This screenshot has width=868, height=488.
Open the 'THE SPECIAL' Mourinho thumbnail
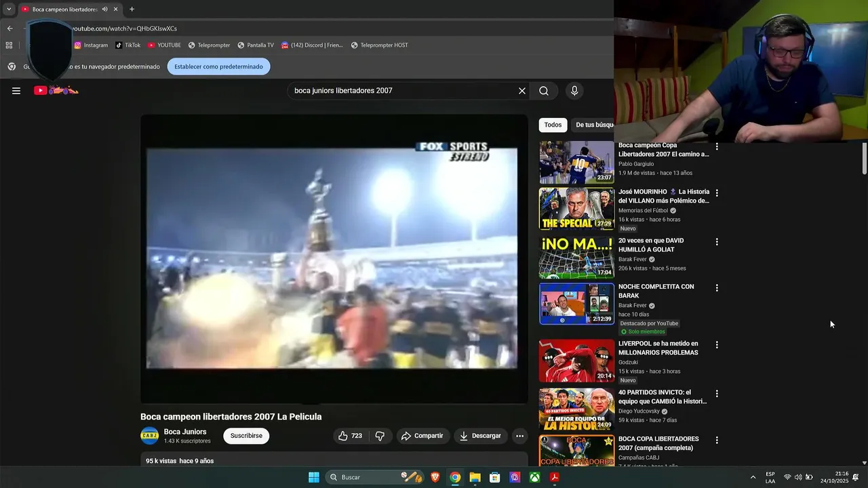point(576,209)
